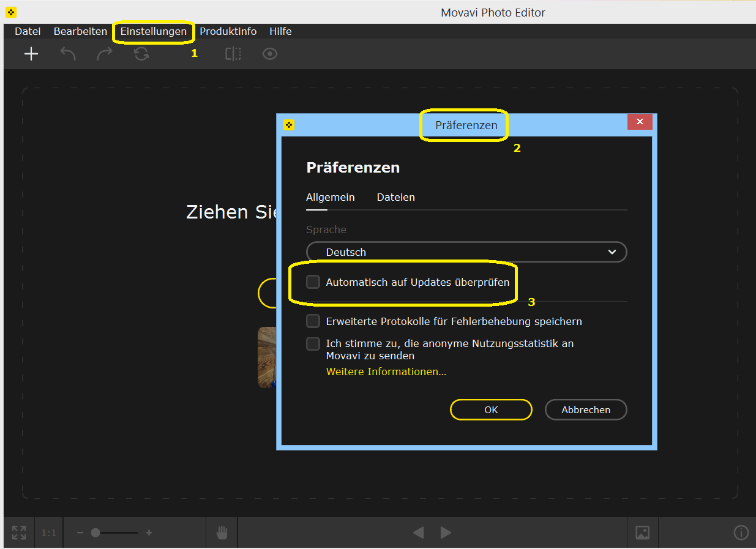The width and height of the screenshot is (756, 549).
Task: Go to the previous image arrow
Action: tap(419, 533)
